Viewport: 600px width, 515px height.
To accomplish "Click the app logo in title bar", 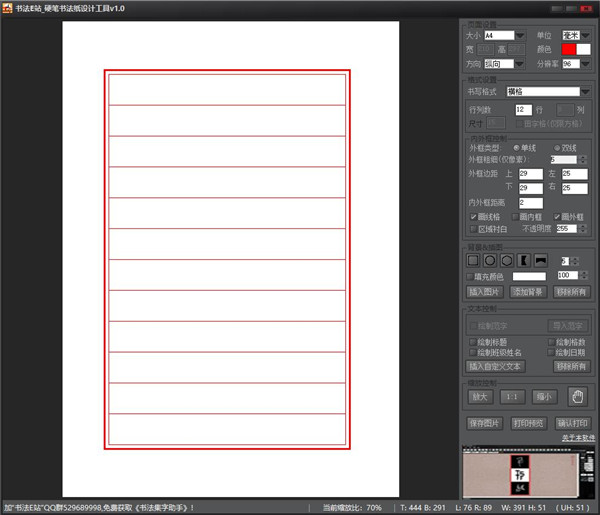I will [7, 8].
